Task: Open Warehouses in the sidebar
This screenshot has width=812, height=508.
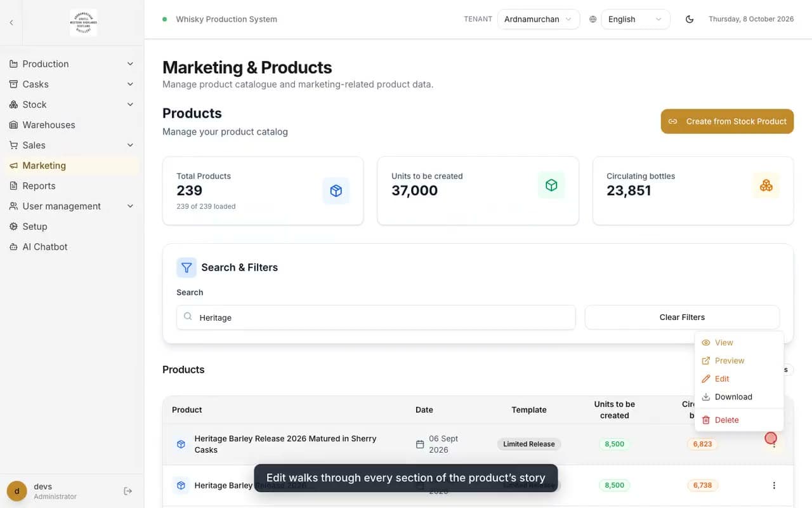Action: [72, 124]
